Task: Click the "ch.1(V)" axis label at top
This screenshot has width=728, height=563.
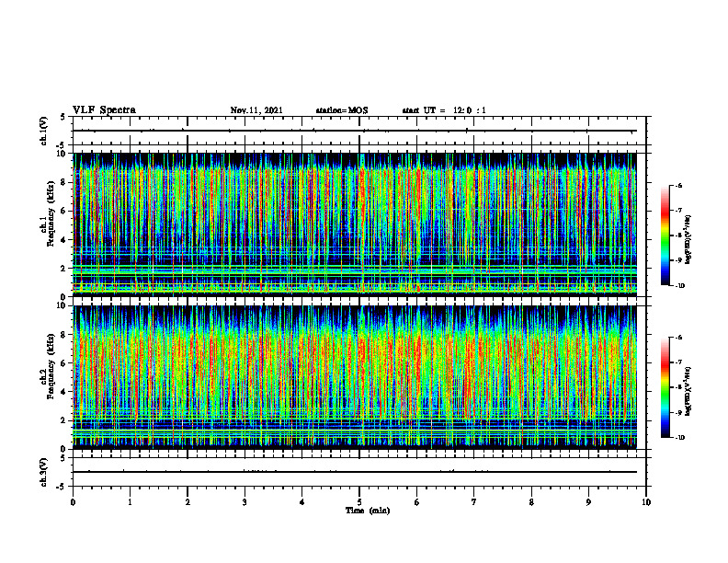Action: point(44,131)
